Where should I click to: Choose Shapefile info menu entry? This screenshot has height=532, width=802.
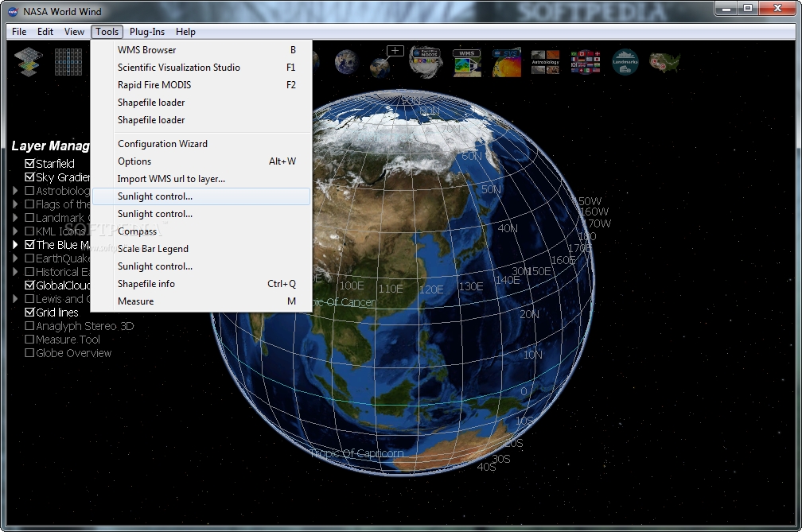point(201,284)
